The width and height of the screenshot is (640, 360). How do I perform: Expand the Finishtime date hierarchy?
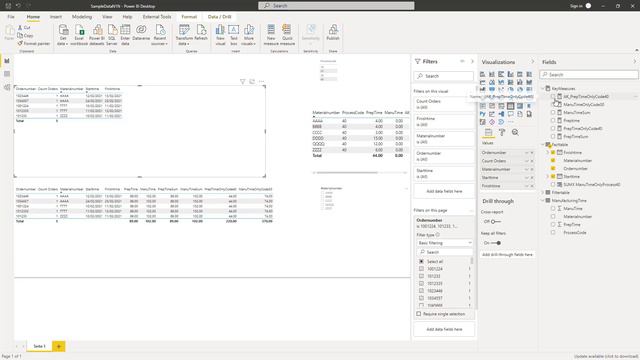point(548,152)
